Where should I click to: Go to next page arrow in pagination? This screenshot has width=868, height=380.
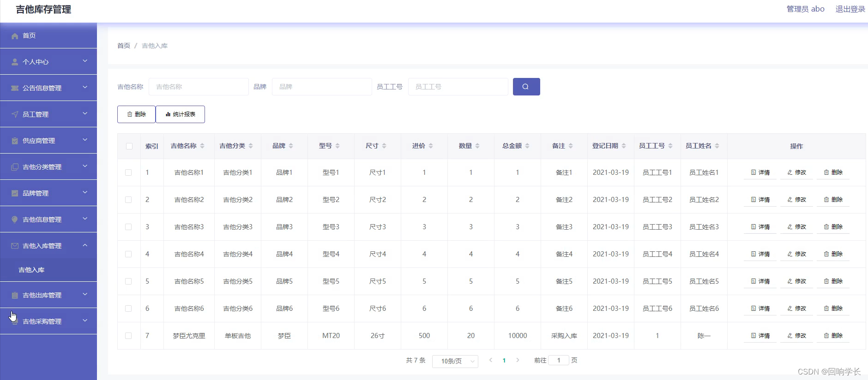[x=518, y=360]
